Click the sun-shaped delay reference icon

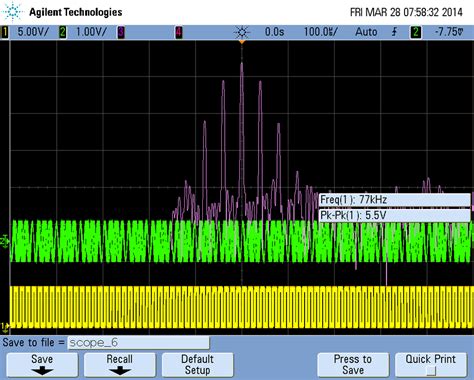coord(242,32)
